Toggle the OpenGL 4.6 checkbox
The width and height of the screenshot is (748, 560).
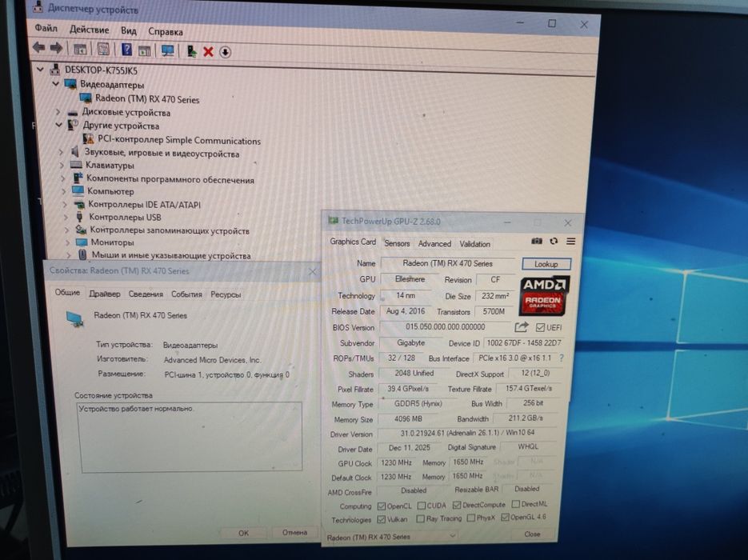505,517
